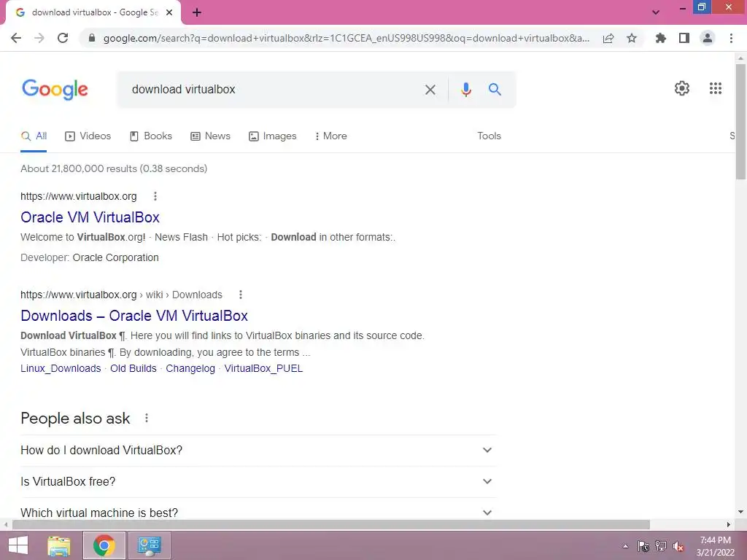This screenshot has width=747, height=560.
Task: Open the Old Builds sitelink
Action: [x=133, y=368]
